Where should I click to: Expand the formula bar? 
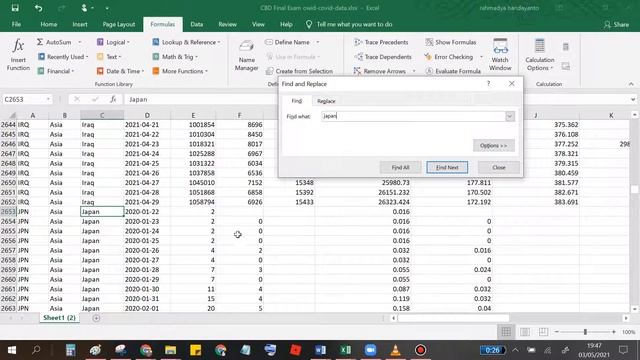[633, 99]
